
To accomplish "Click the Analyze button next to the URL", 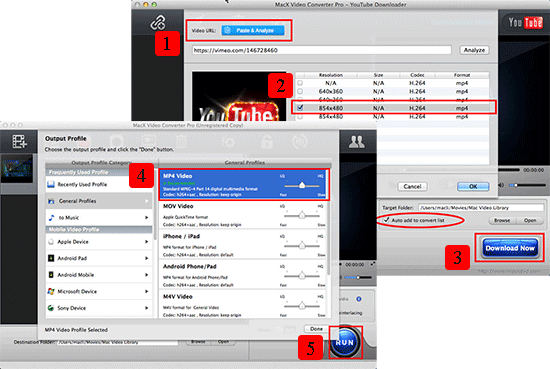I will click(x=474, y=50).
